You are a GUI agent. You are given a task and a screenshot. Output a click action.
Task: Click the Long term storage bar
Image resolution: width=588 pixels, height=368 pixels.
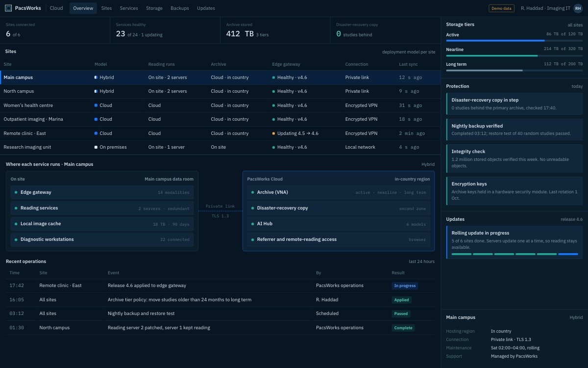[x=514, y=70]
